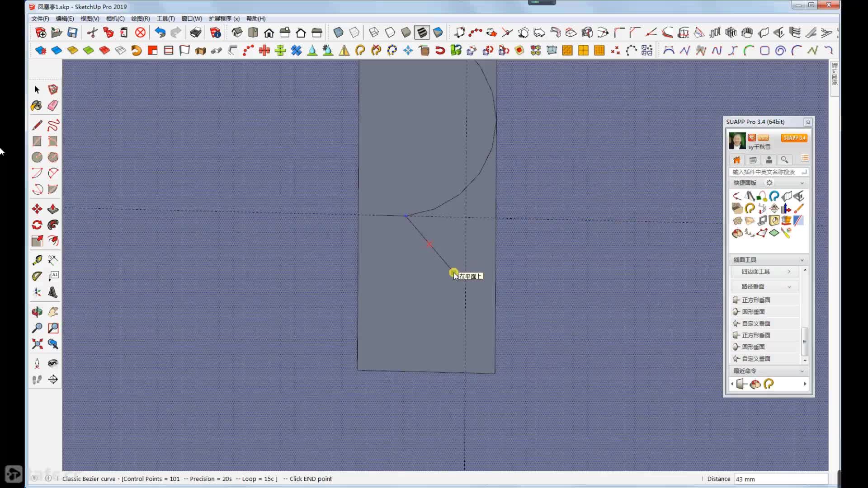Open the 相机(C) menu
Screen dimensions: 868x488
[x=115, y=19]
